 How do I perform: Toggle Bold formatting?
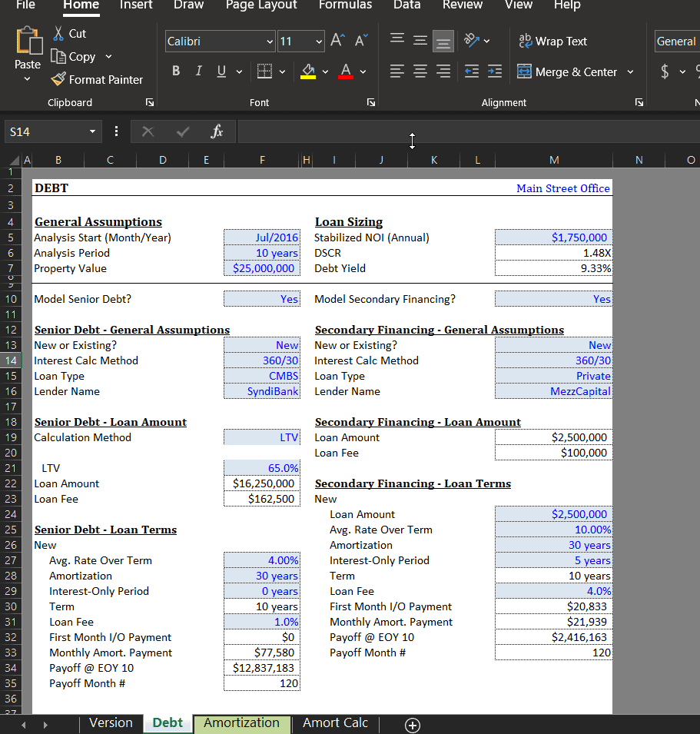(x=176, y=71)
